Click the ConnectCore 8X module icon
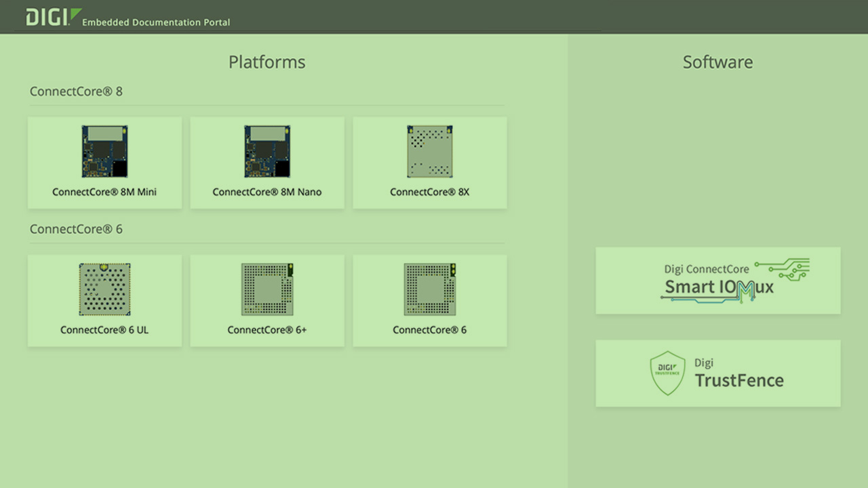This screenshot has width=868, height=488. 430,150
